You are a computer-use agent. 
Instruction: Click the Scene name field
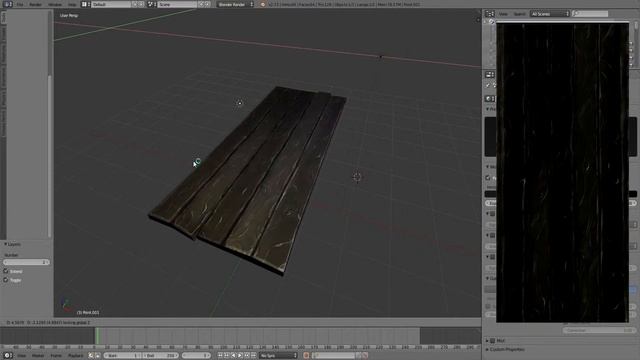click(x=177, y=4)
